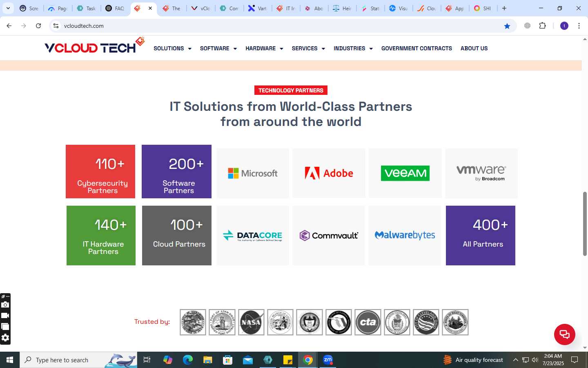588x368 pixels.
Task: Click the 100+ Cloud Partners tile
Action: coord(177,236)
